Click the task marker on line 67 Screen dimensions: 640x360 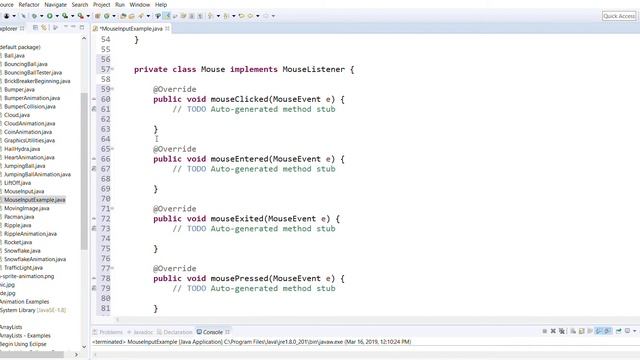(x=94, y=169)
